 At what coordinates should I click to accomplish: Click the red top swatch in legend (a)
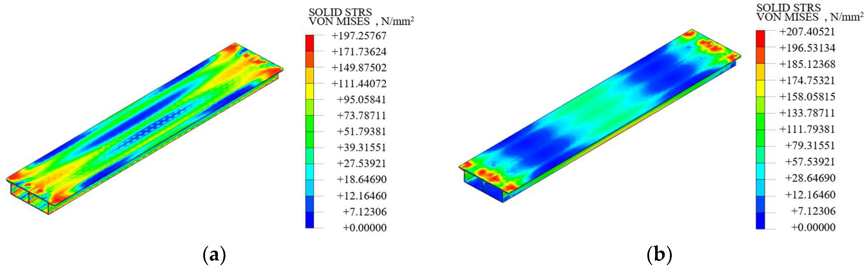pos(309,43)
